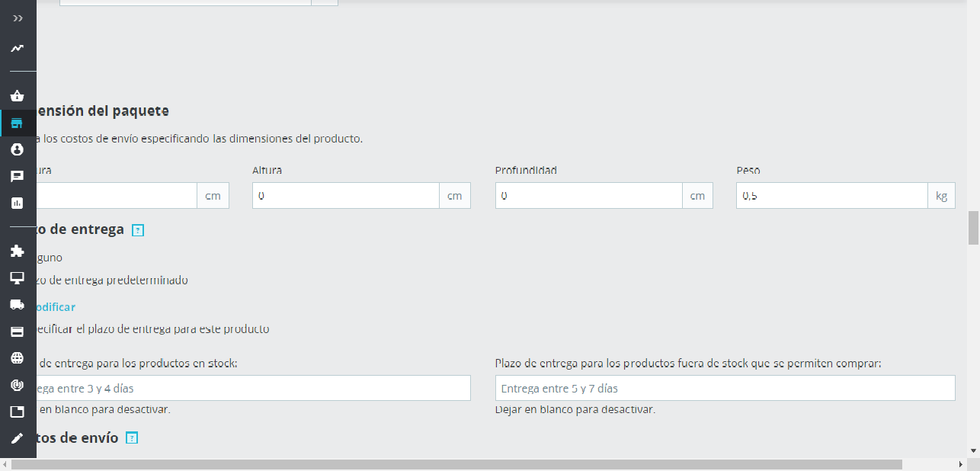Click the vertical scrollbar thumb

coord(973,228)
